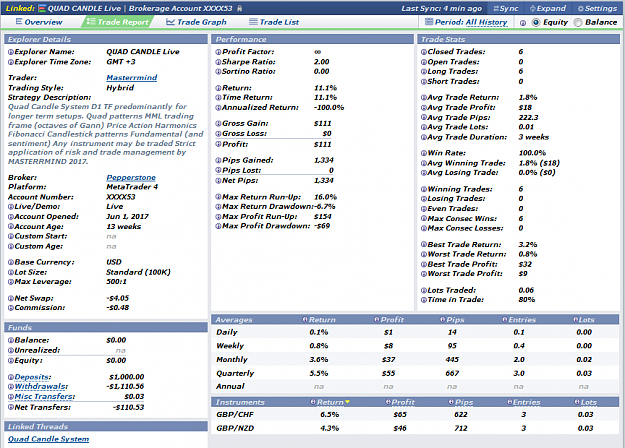Click info icon beside Win Rate
Screen dimensions: 625x448
[x=424, y=153]
